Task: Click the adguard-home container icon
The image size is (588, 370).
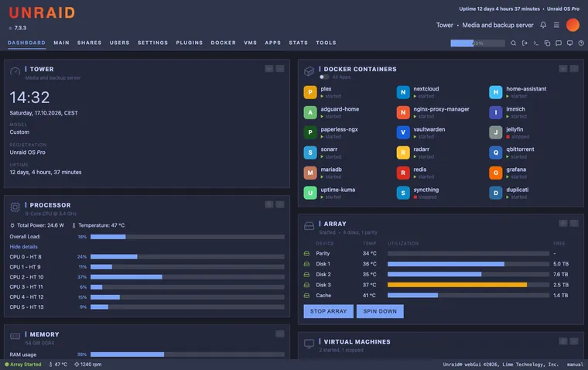Action: pyautogui.click(x=310, y=112)
